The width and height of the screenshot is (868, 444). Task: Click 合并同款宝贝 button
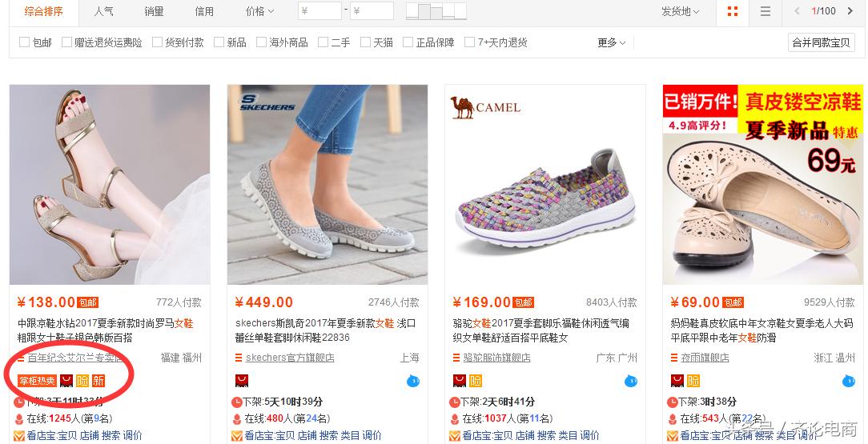tap(821, 42)
